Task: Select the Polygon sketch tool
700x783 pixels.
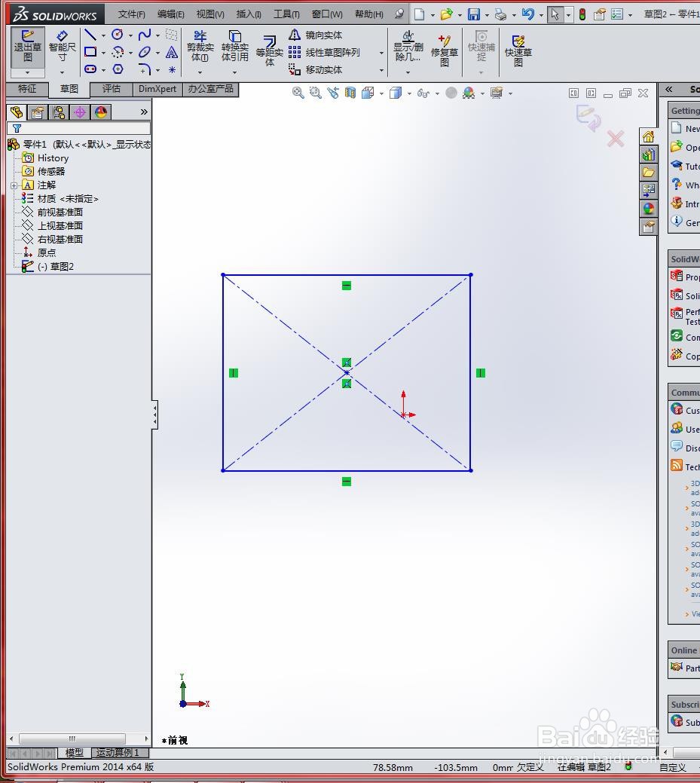Action: [118, 69]
